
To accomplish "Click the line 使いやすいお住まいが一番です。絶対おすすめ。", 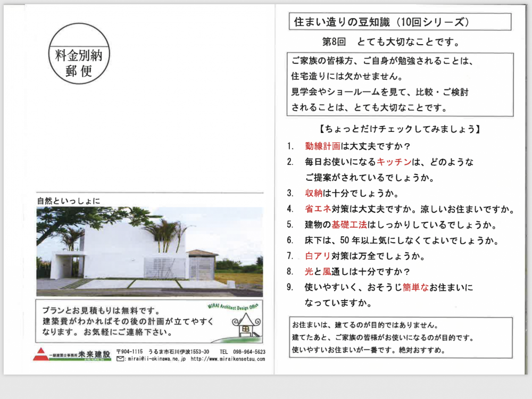I will click(x=369, y=350).
